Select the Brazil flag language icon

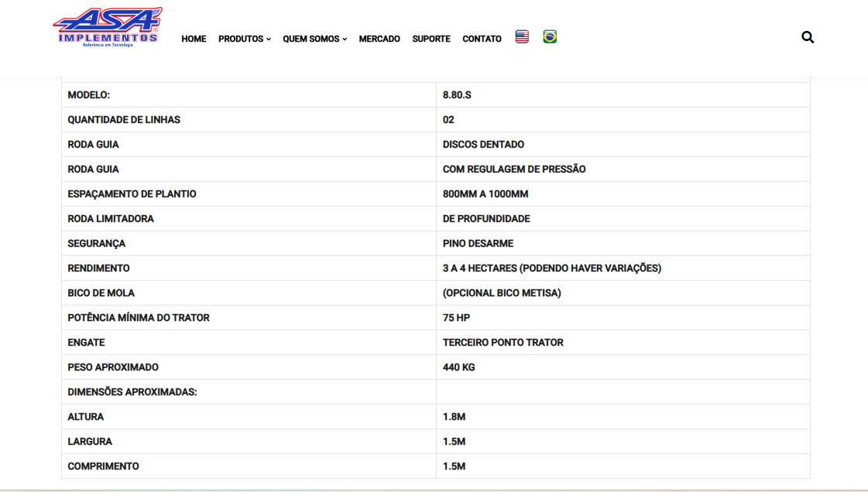click(x=550, y=37)
